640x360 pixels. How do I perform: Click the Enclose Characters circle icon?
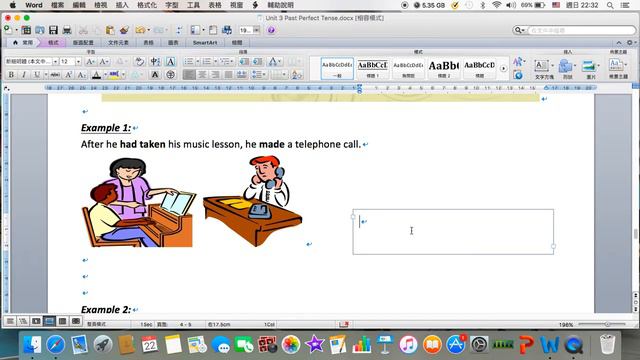pos(171,75)
